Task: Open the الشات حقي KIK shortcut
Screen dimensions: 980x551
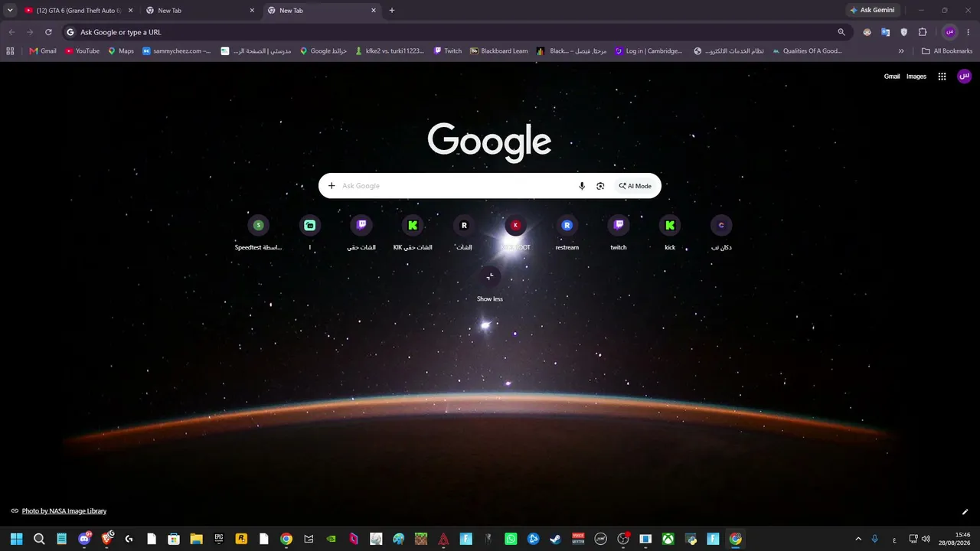Action: pyautogui.click(x=413, y=233)
